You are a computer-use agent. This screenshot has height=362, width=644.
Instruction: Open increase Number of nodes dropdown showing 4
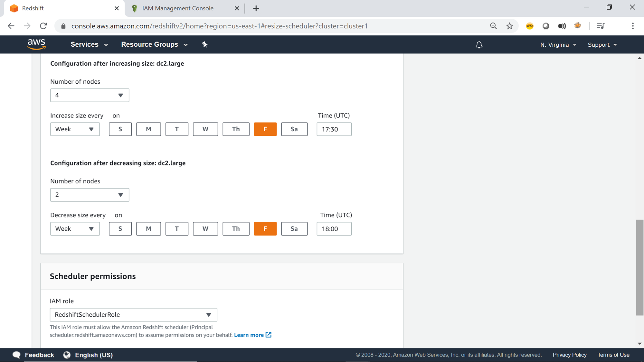(x=90, y=95)
